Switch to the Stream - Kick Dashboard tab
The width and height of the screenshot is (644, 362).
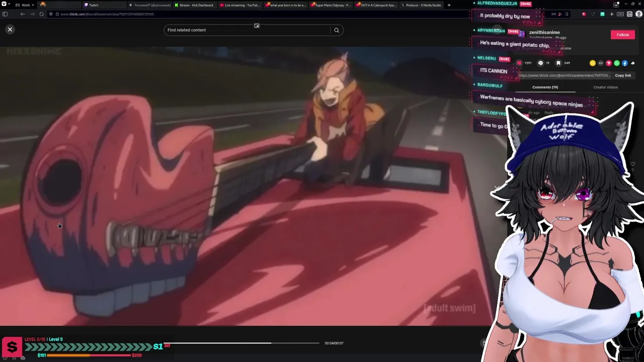click(194, 5)
